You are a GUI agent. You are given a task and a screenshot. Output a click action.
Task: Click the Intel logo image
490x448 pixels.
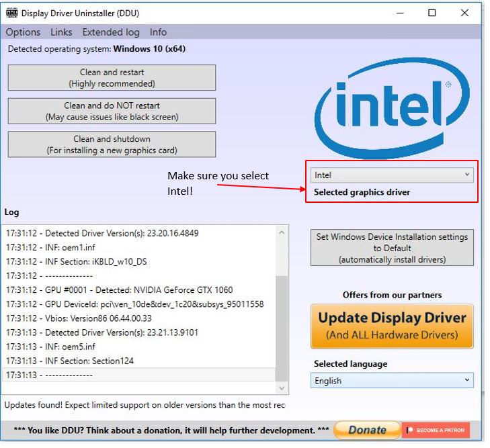coord(392,108)
